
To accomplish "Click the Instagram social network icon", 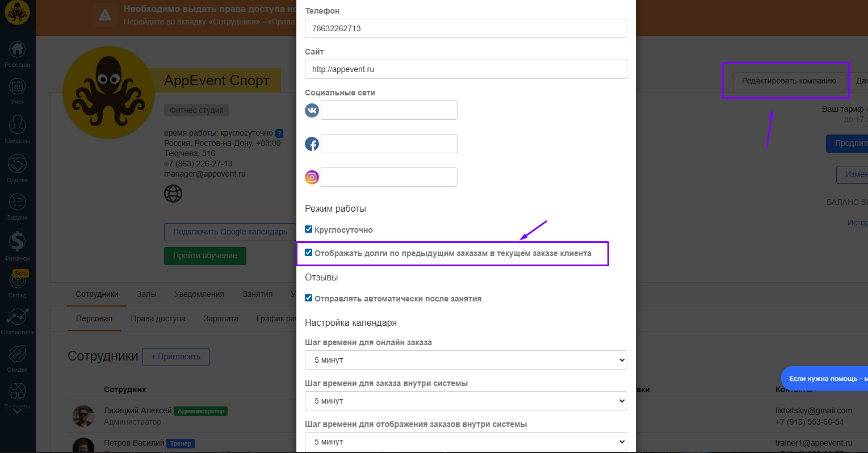I will (312, 177).
